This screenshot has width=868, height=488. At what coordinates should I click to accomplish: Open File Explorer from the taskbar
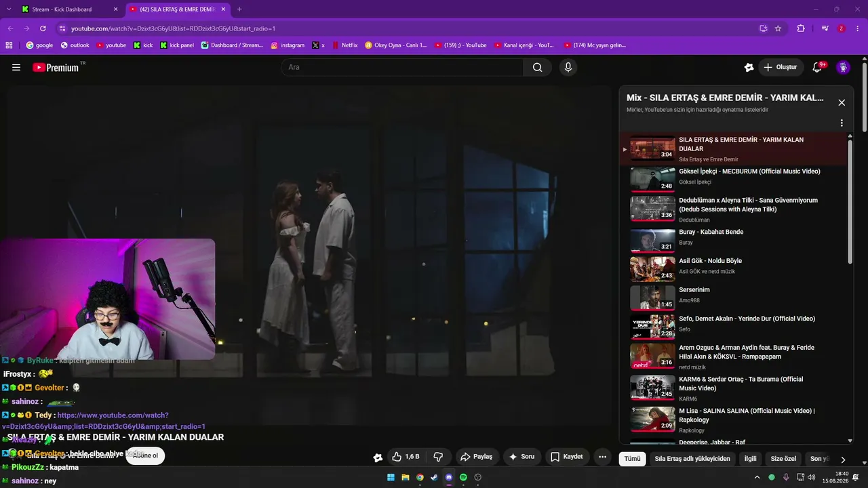[406, 477]
